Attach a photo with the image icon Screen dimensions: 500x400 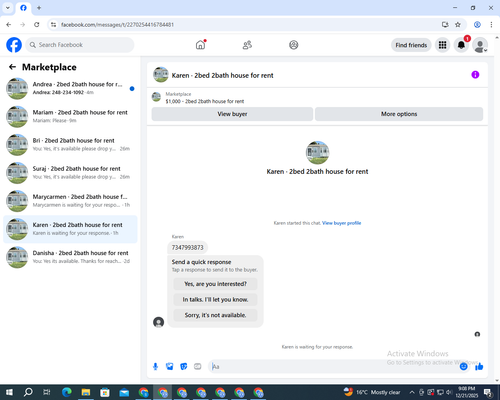(170, 367)
